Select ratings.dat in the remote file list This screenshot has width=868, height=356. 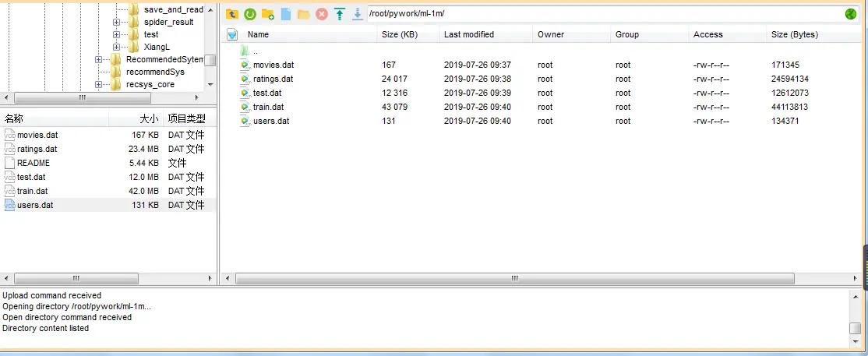(x=273, y=79)
